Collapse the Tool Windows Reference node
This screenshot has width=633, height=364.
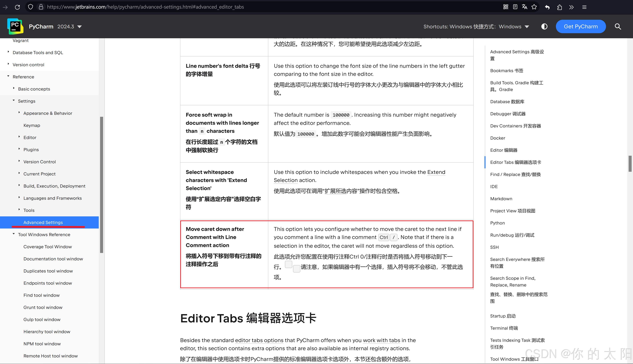click(14, 234)
